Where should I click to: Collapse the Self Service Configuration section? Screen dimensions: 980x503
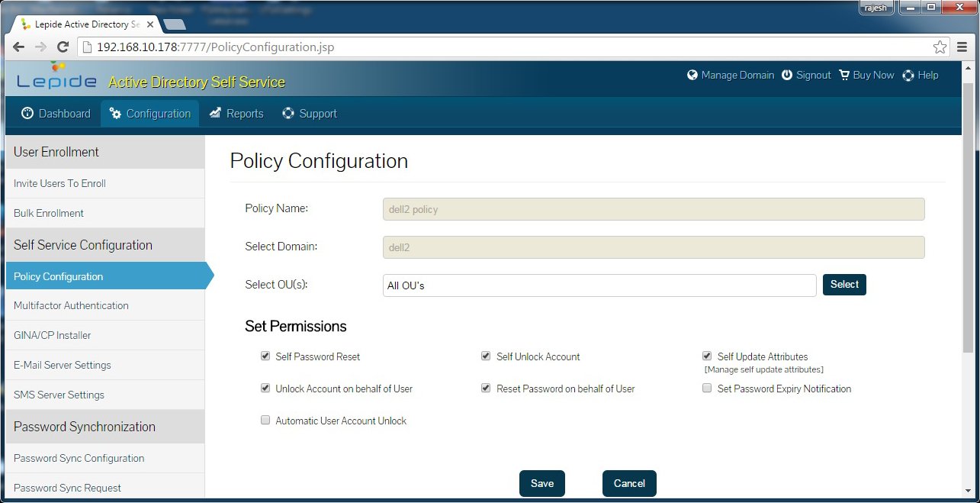105,245
